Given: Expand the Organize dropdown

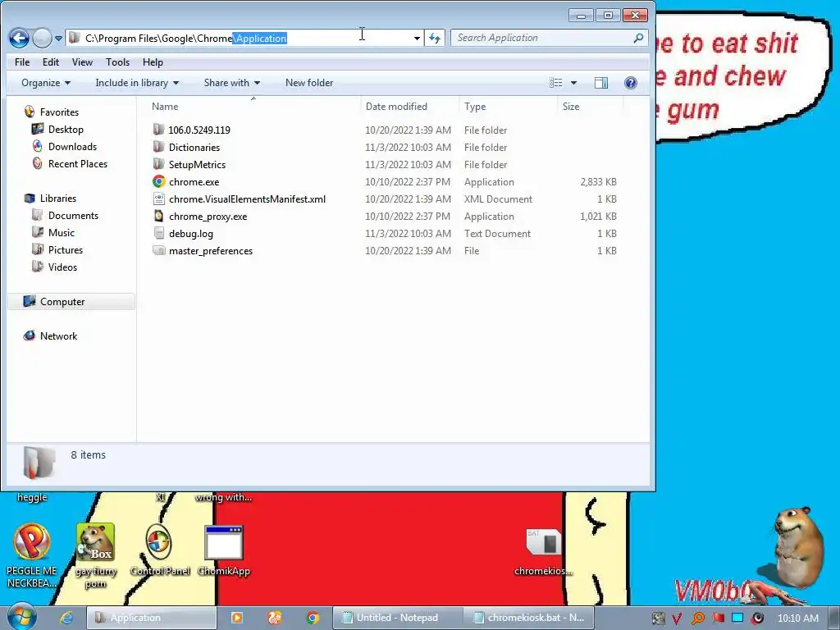Looking at the screenshot, I should (46, 83).
